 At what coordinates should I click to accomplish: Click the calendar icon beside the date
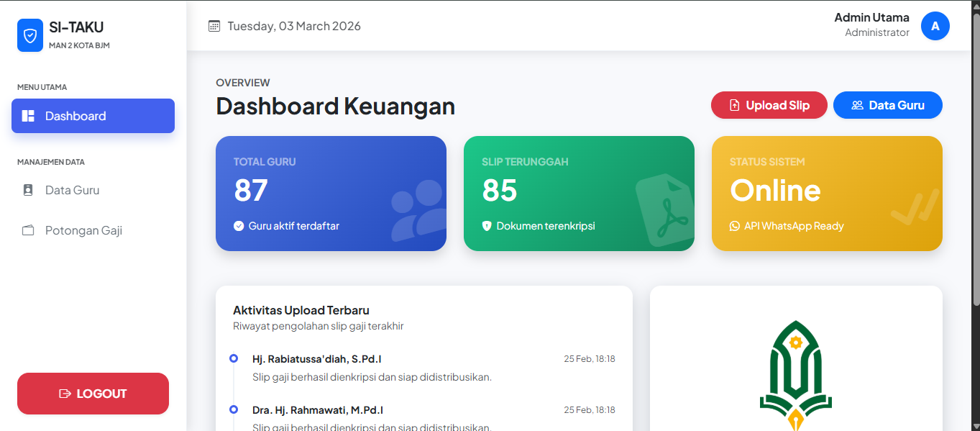pos(214,26)
